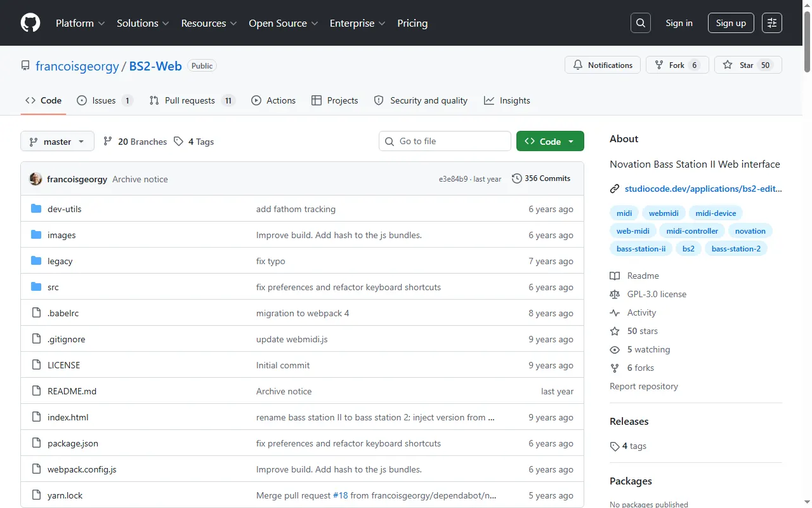Click the francoisgeorgy avatar in commit row
Screen dimensions: 812x508
36,179
